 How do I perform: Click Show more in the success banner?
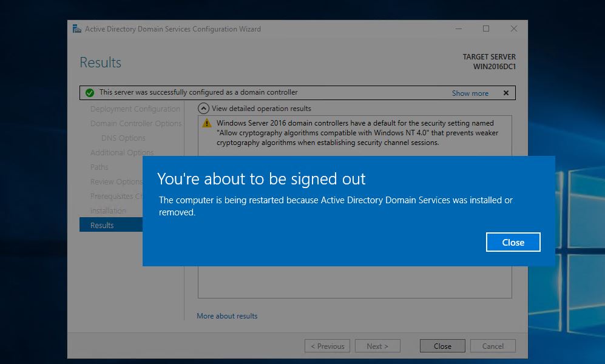click(x=470, y=93)
